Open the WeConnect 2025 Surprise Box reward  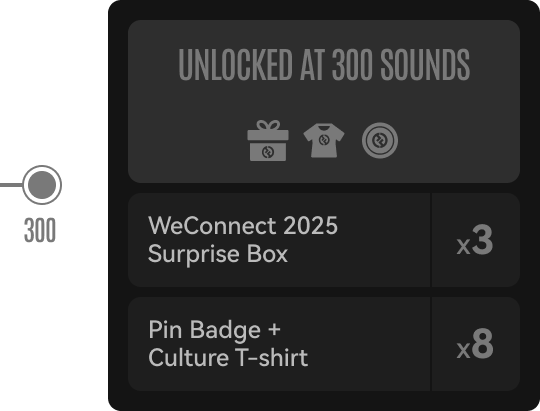[x=279, y=240]
